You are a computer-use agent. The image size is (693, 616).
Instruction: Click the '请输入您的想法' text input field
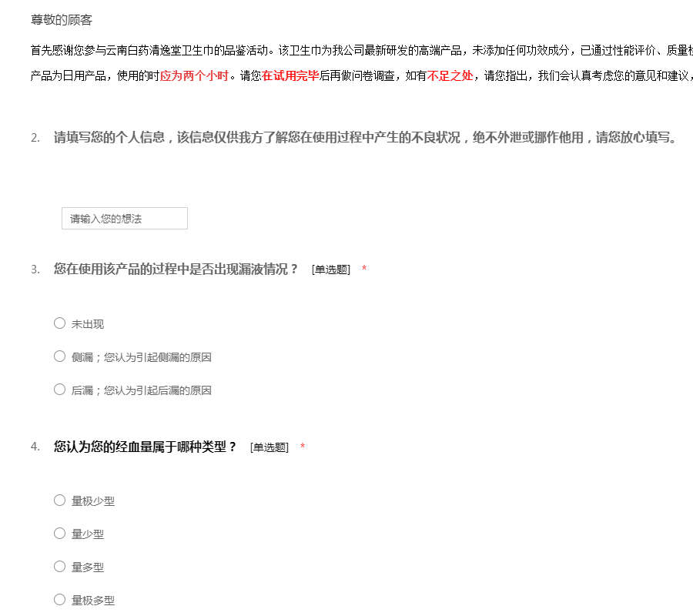125,219
